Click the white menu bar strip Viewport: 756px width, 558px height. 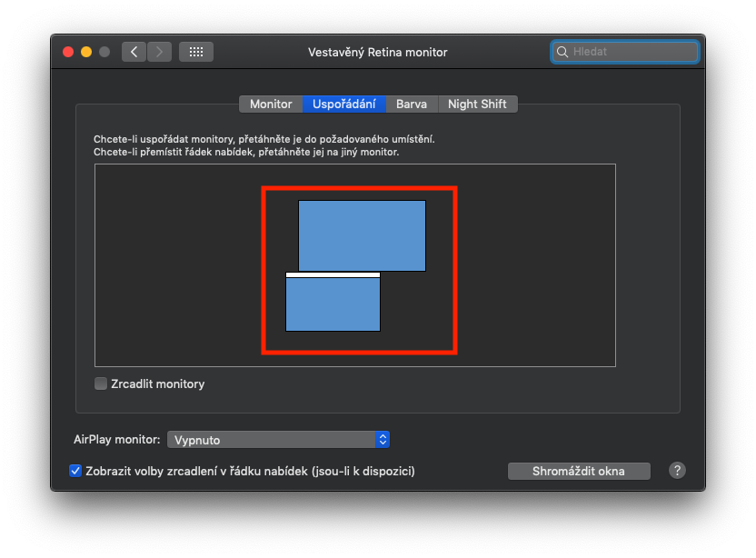pyautogui.click(x=333, y=274)
